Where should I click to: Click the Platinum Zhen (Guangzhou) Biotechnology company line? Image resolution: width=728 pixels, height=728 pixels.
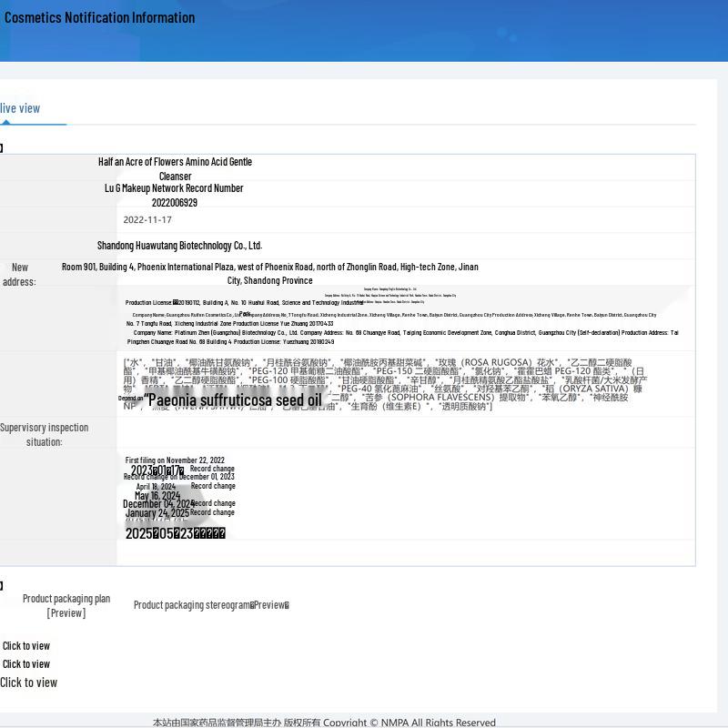pyautogui.click(x=402, y=337)
